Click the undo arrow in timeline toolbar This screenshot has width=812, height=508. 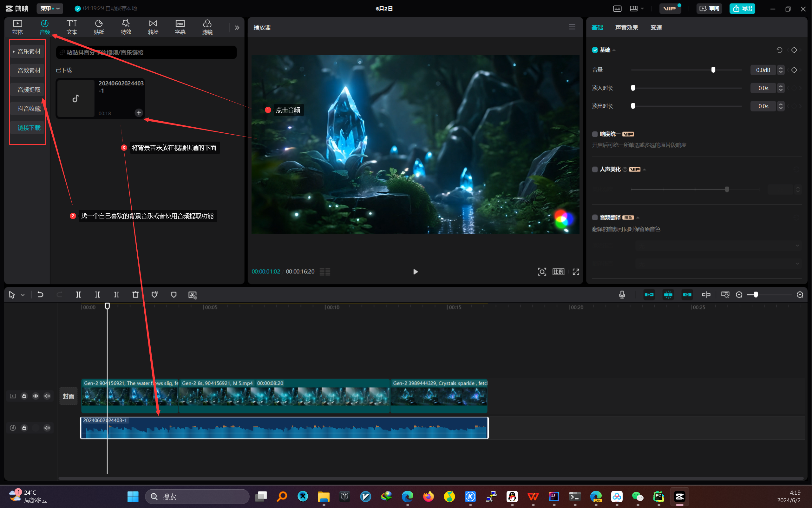[x=40, y=295]
